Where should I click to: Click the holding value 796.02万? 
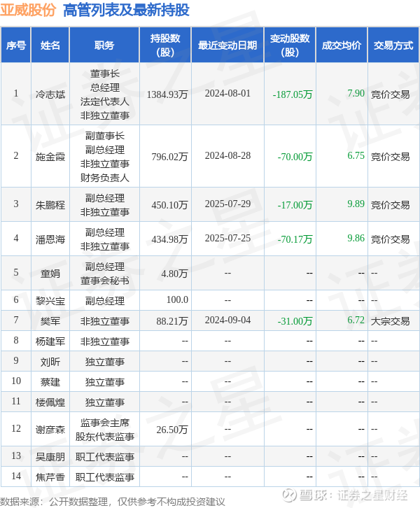point(169,157)
